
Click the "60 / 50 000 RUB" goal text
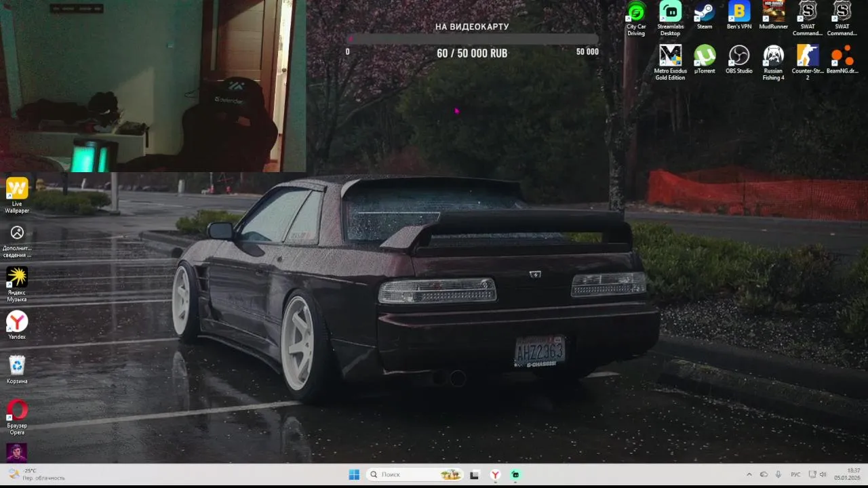(x=472, y=53)
